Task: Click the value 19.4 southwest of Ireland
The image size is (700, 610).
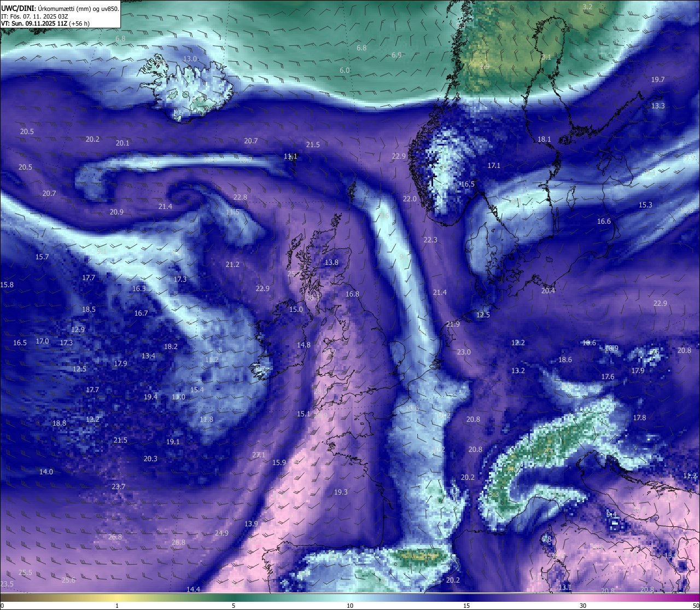Action: (x=150, y=397)
